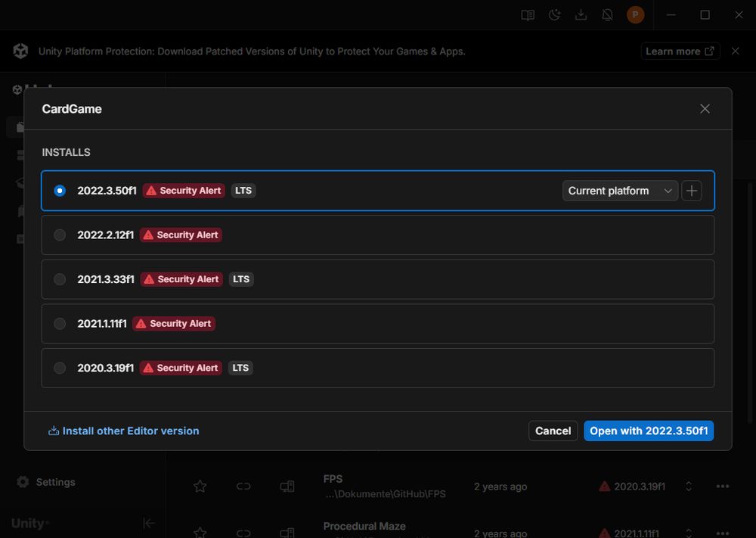This screenshot has height=538, width=756.
Task: Click the 2 years ago text on FPS row
Action: (x=500, y=487)
